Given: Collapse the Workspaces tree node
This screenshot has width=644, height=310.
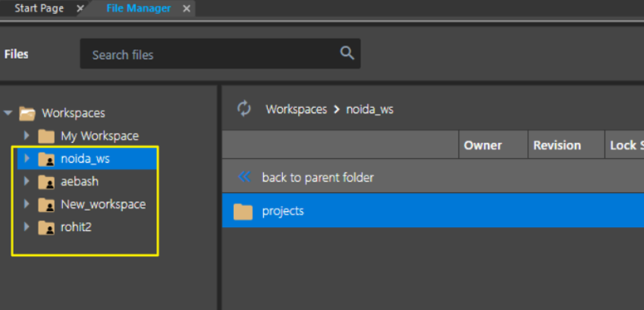Looking at the screenshot, I should [7, 113].
